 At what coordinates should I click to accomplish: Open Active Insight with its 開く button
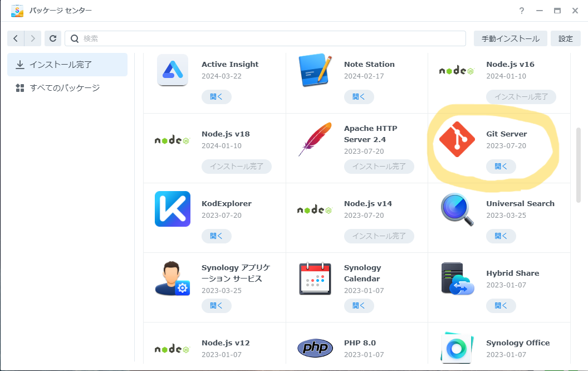[x=217, y=97]
